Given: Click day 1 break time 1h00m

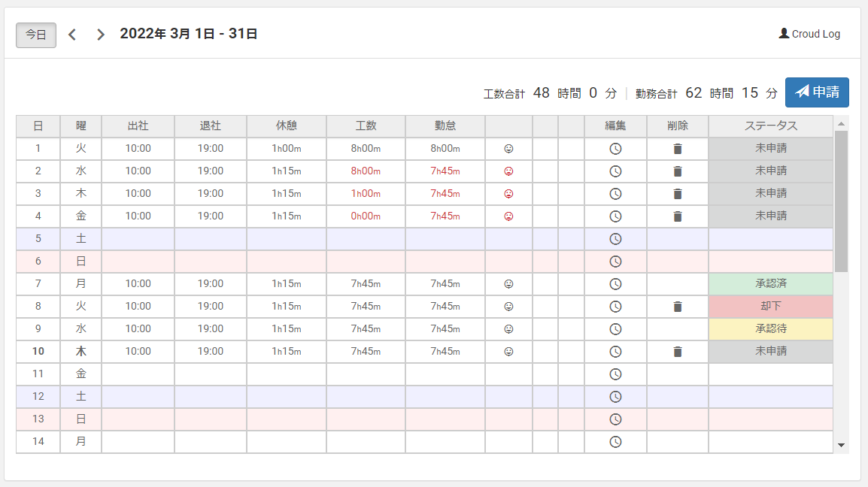Looking at the screenshot, I should (286, 148).
